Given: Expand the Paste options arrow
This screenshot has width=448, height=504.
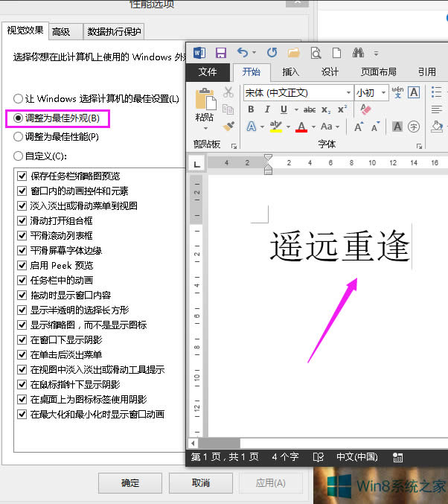Looking at the screenshot, I should coord(205,128).
